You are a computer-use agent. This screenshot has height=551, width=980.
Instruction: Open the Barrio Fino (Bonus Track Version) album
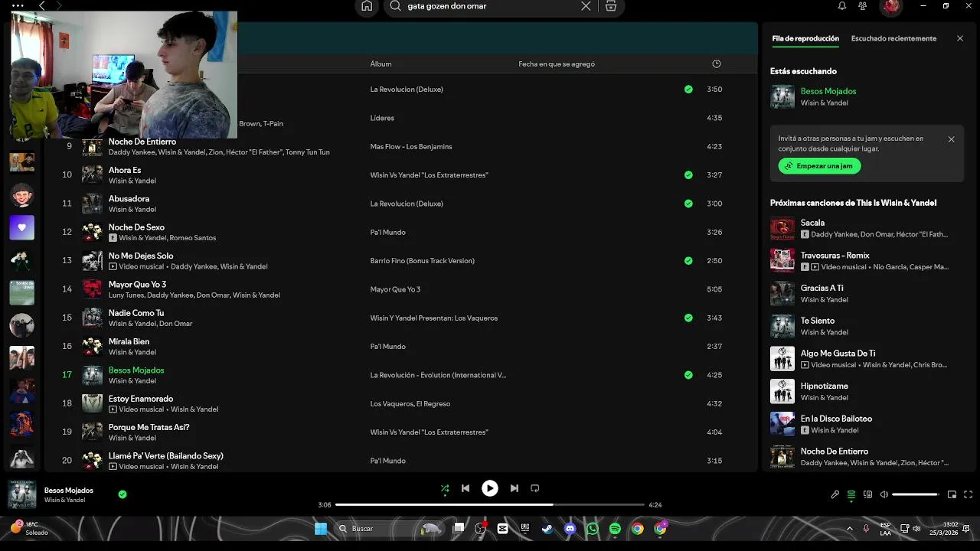[x=423, y=261]
